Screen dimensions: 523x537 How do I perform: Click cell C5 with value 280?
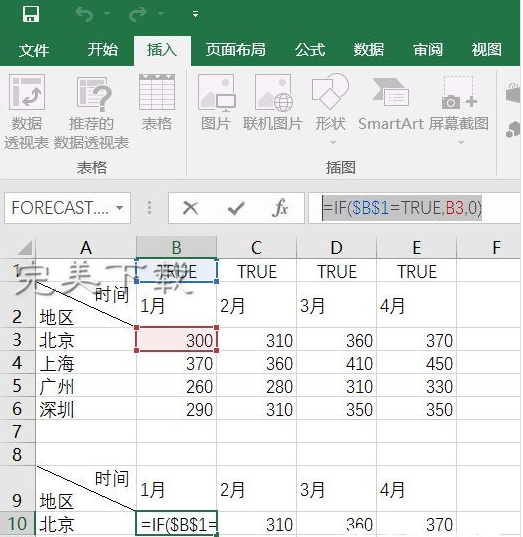coord(257,385)
